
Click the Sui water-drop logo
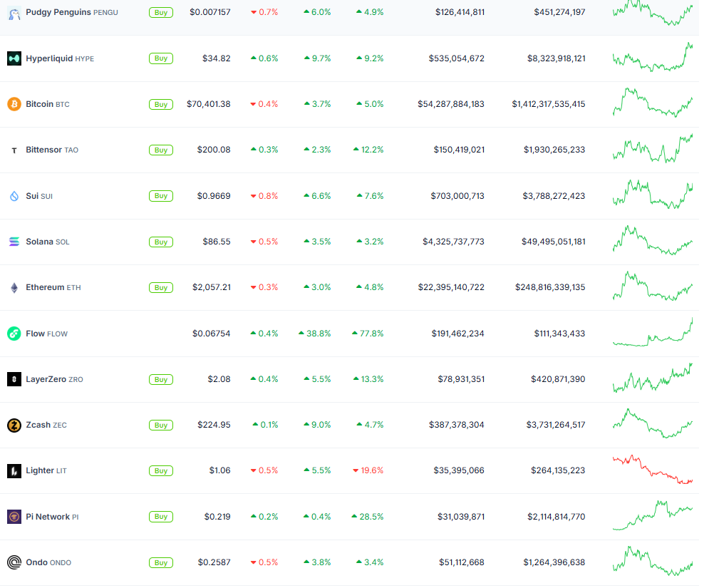coord(14,196)
